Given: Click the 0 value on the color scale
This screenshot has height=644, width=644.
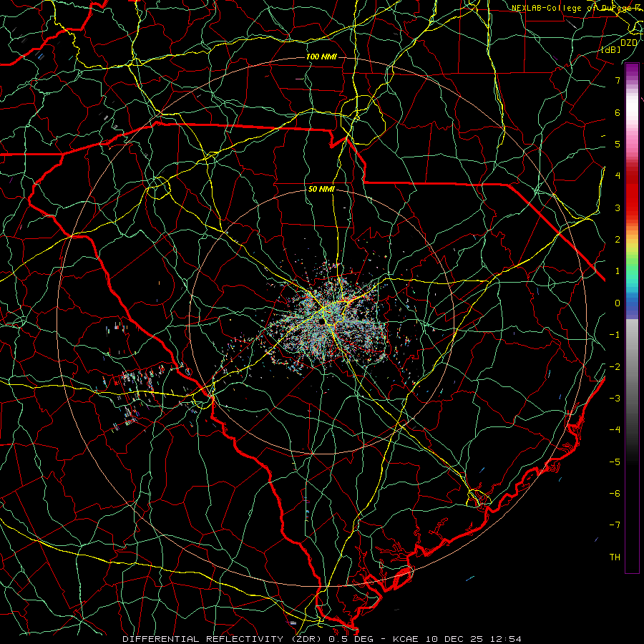Looking at the screenshot, I should click(618, 303).
